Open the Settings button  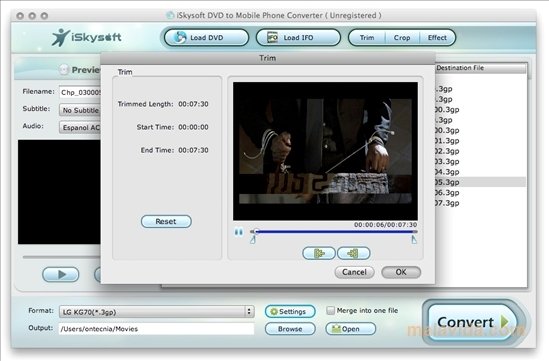tap(290, 311)
